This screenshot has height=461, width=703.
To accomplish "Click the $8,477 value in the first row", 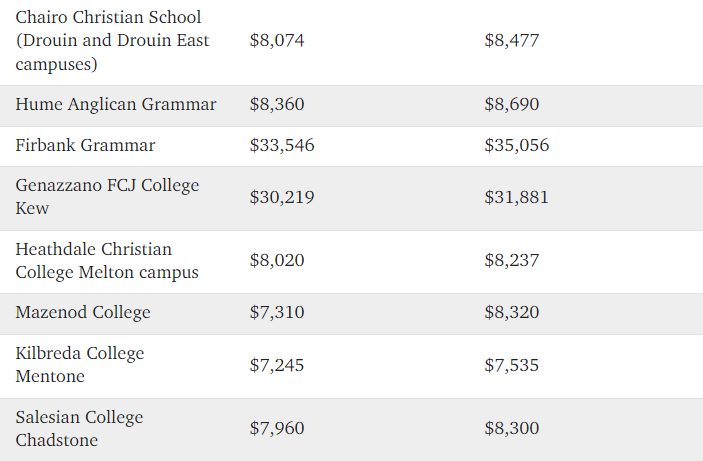I will click(511, 41).
